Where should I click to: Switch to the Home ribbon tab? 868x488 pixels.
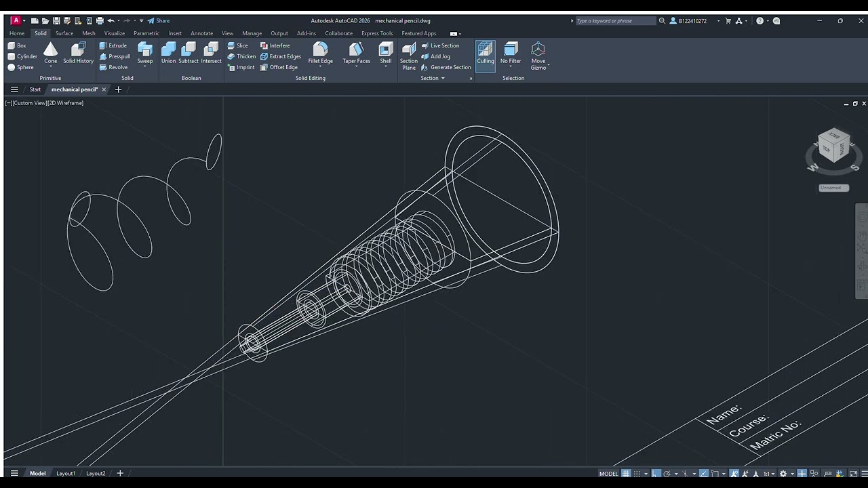click(x=17, y=33)
